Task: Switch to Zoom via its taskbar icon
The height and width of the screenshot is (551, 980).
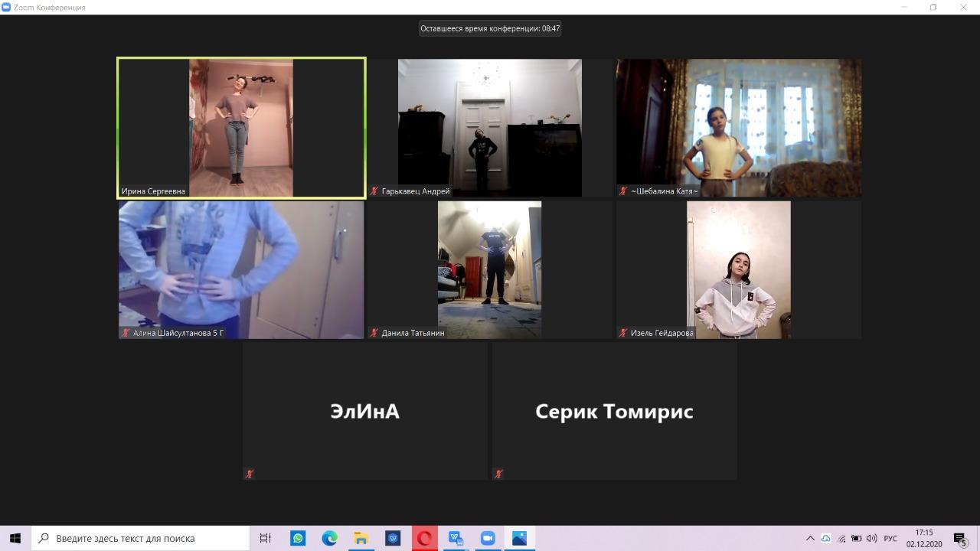Action: [x=488, y=538]
